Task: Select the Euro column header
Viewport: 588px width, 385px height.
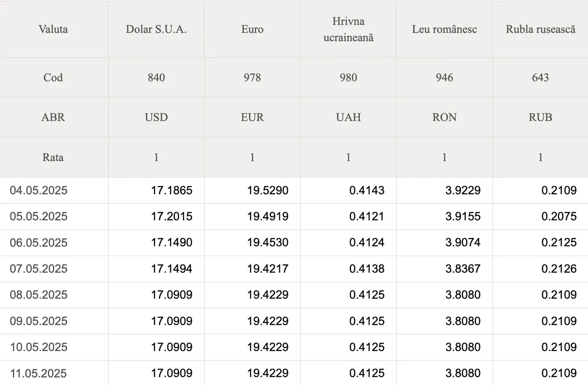Action: 252,29
